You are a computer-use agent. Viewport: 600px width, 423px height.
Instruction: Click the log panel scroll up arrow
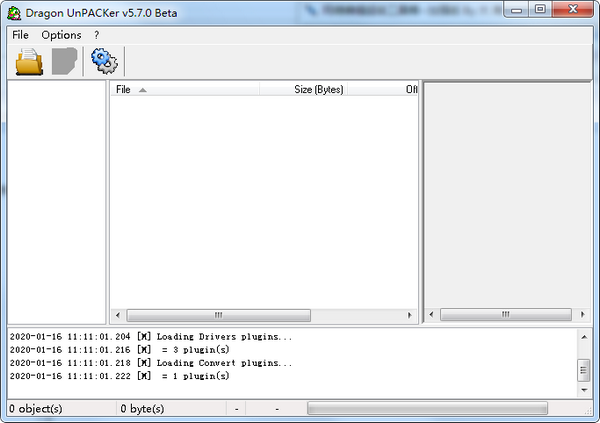[584, 337]
